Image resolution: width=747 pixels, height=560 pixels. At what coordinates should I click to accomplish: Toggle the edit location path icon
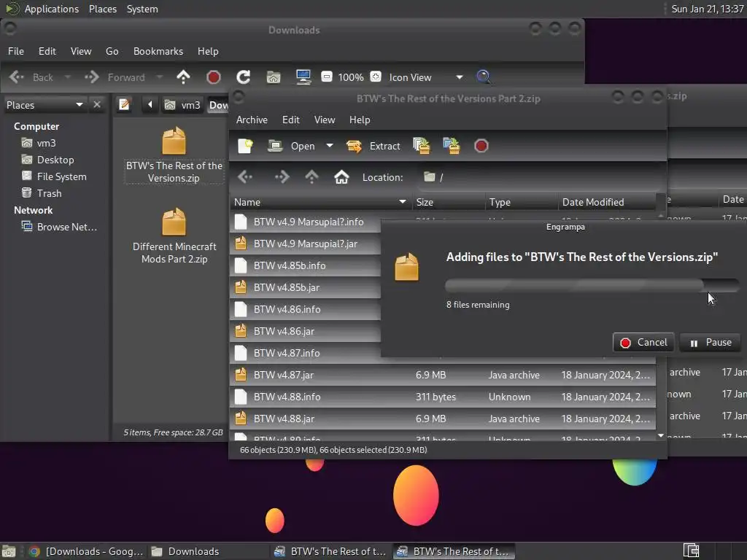point(124,104)
